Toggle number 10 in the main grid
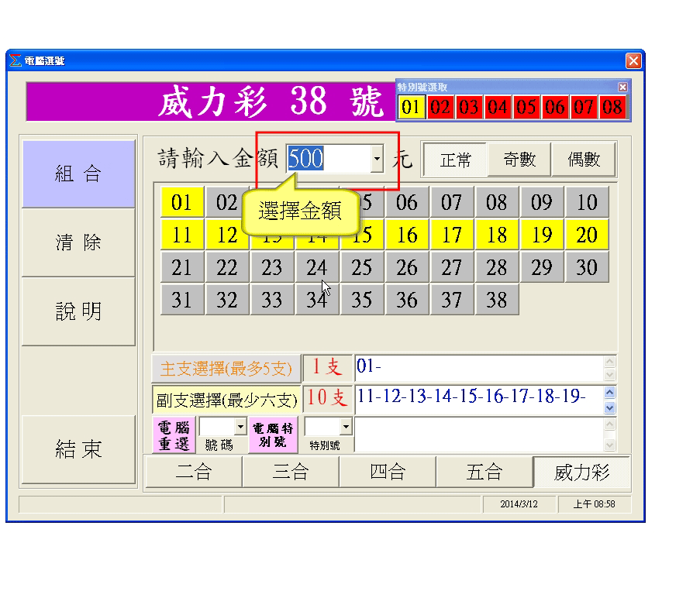This screenshot has height=591, width=700. (587, 202)
